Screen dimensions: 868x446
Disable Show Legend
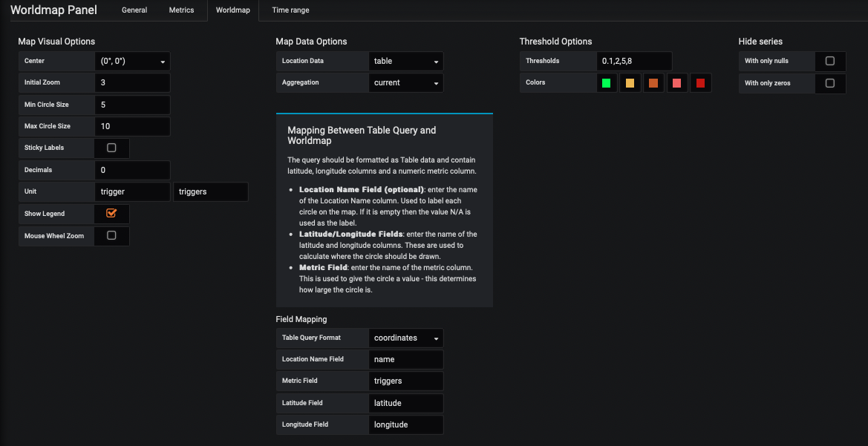(112, 213)
